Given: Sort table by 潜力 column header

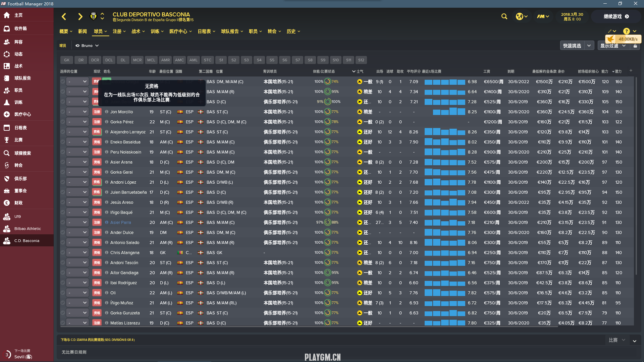Looking at the screenshot, I should [x=618, y=71].
